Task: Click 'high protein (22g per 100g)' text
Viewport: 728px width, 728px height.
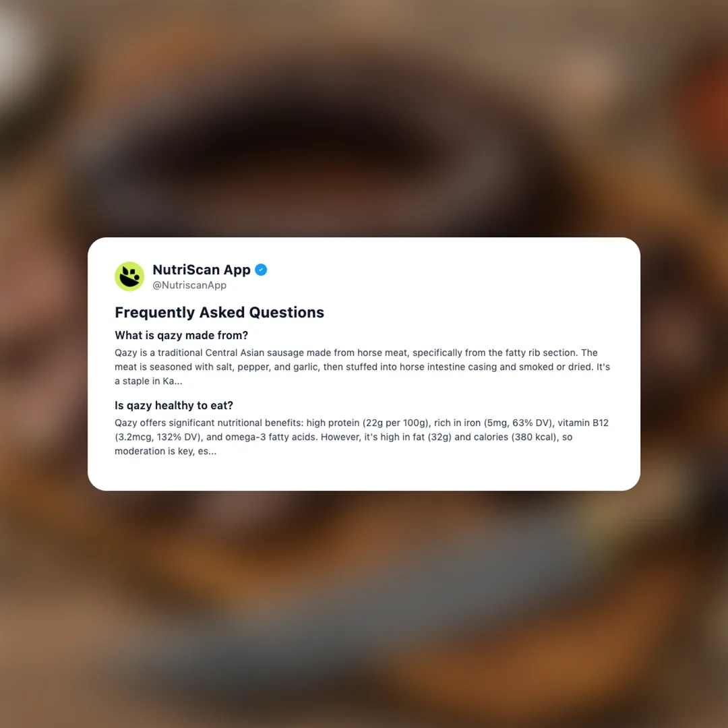Action: (368, 423)
